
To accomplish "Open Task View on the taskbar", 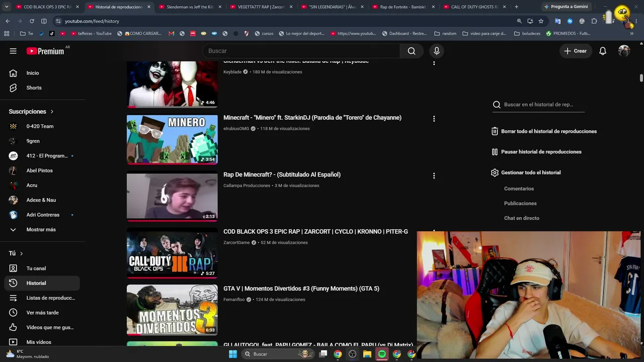I will (x=323, y=354).
